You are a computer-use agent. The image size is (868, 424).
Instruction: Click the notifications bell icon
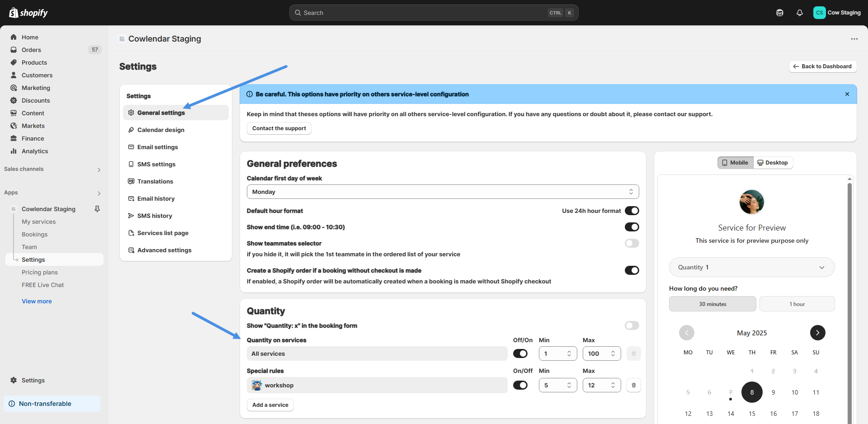coord(799,13)
